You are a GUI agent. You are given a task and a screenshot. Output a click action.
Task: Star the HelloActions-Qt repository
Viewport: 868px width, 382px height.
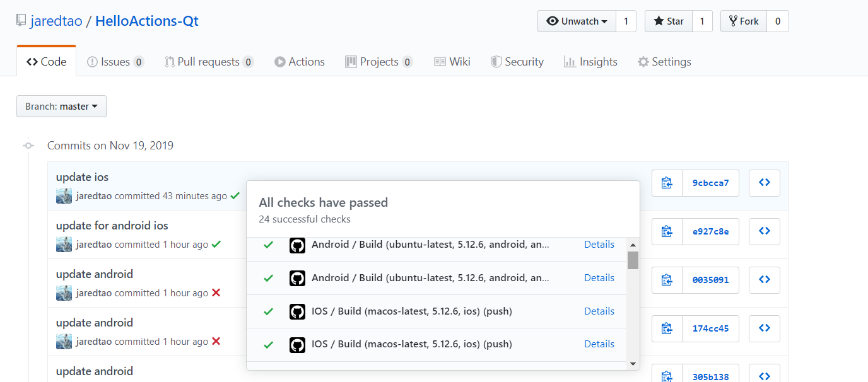[x=669, y=21]
